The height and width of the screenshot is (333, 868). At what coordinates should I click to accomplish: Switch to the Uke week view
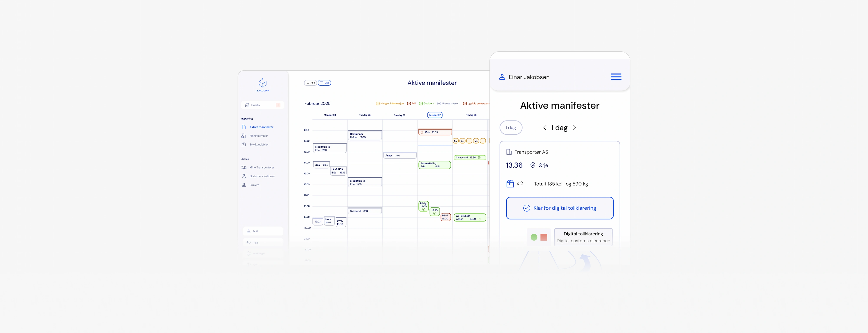pos(324,83)
